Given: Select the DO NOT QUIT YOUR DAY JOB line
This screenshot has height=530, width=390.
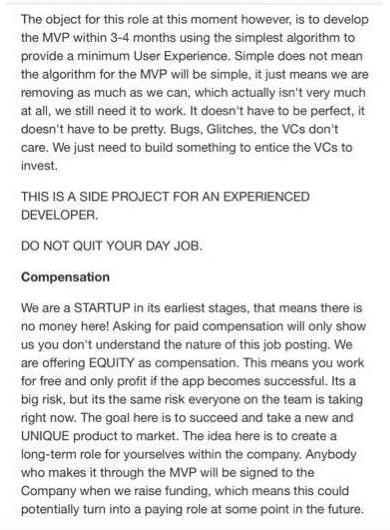Looking at the screenshot, I should pos(112,246).
